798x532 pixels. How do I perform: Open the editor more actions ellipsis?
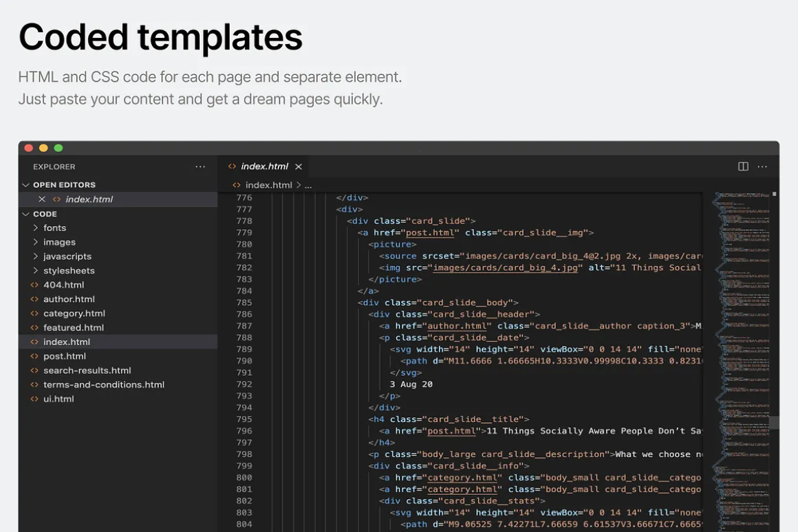pyautogui.click(x=762, y=166)
